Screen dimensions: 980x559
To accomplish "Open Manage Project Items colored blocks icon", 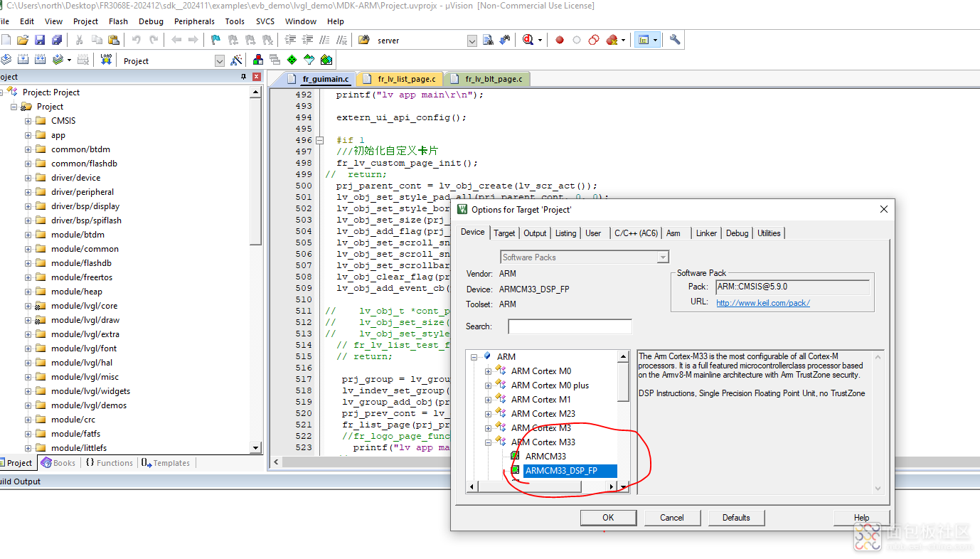I will tap(258, 60).
